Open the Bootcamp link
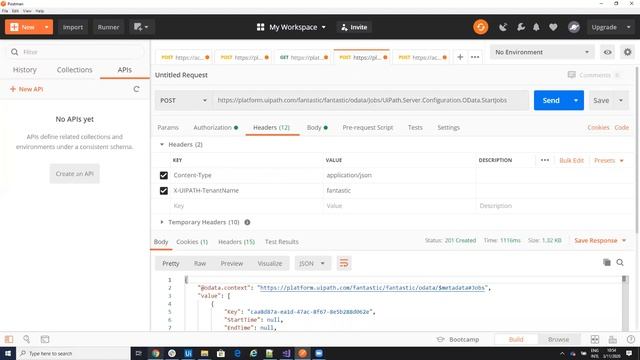The image size is (640, 360). click(458, 339)
